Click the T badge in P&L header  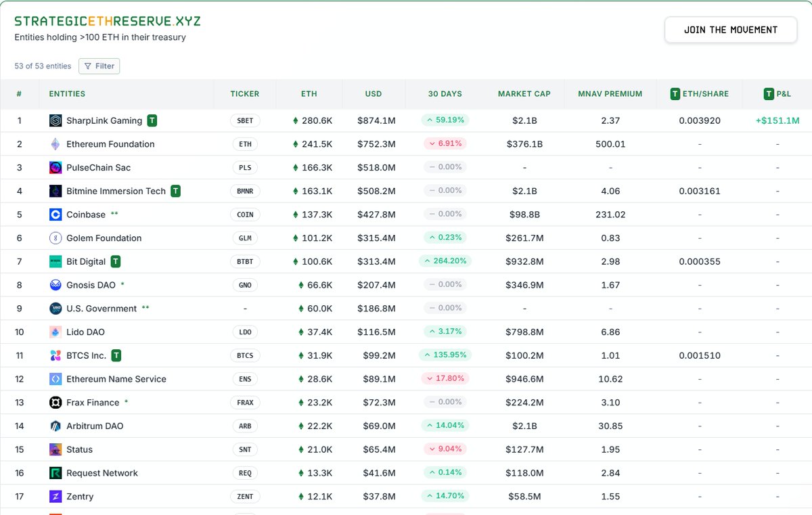click(x=769, y=94)
